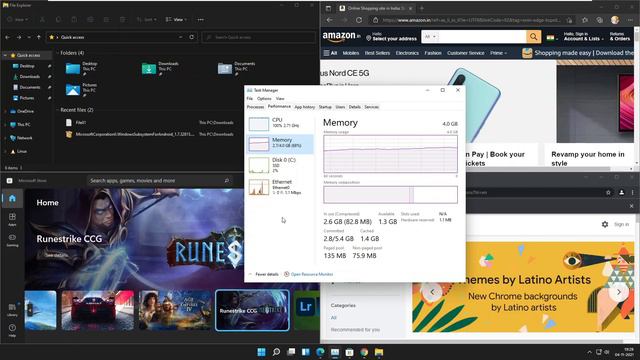Click Select your address on Amazon
640x360 pixels.
pos(391,37)
